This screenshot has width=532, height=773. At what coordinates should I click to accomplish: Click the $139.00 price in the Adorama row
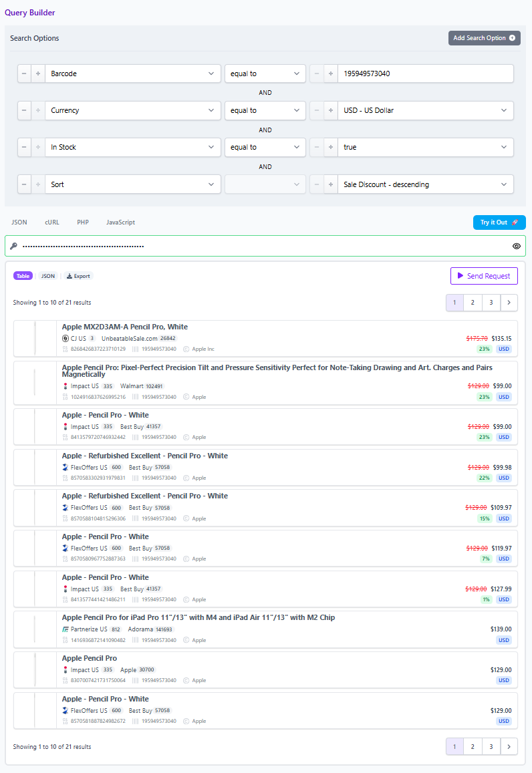point(501,629)
